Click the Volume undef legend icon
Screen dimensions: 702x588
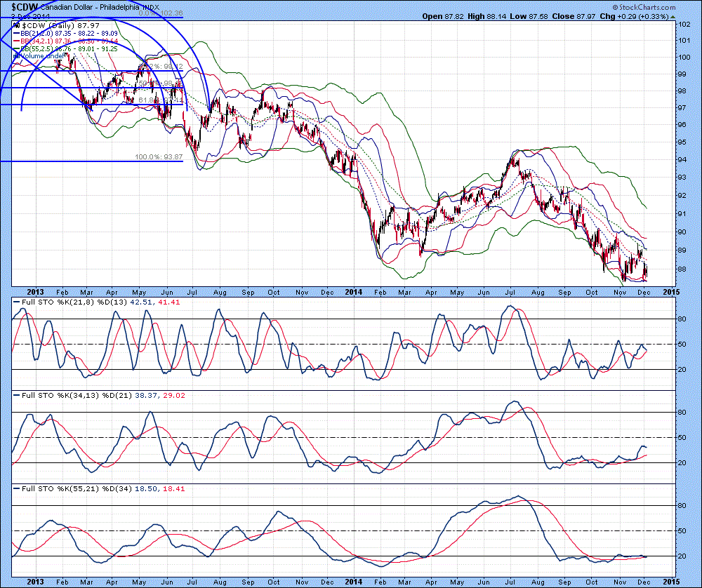[x=18, y=55]
